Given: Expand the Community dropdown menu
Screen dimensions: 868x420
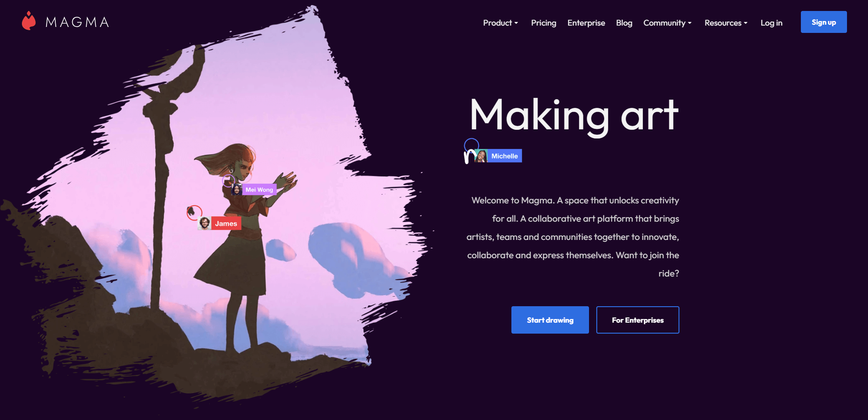Looking at the screenshot, I should pos(667,23).
